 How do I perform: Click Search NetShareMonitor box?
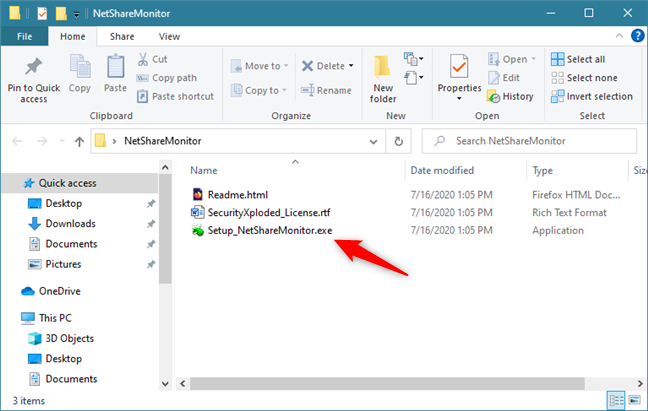[529, 141]
